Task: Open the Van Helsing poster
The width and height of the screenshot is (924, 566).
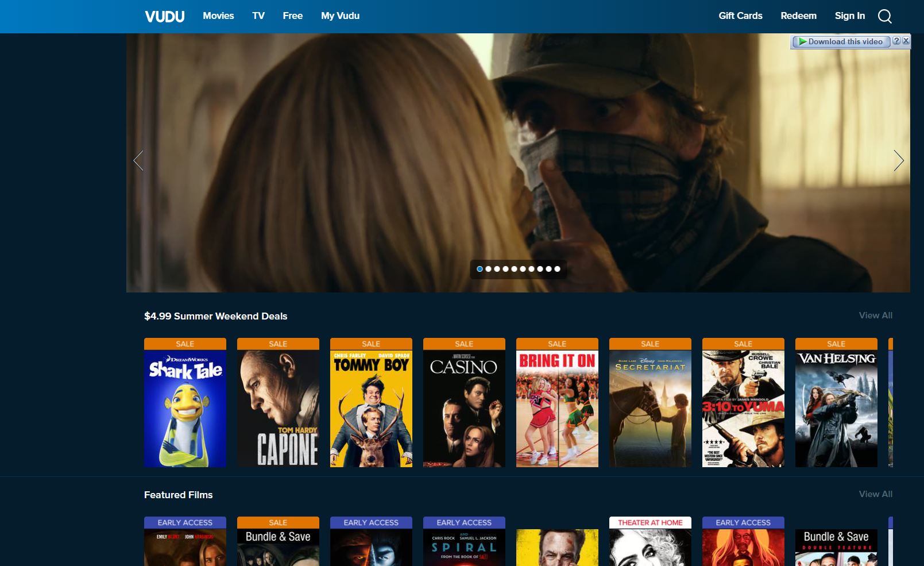Action: [836, 402]
